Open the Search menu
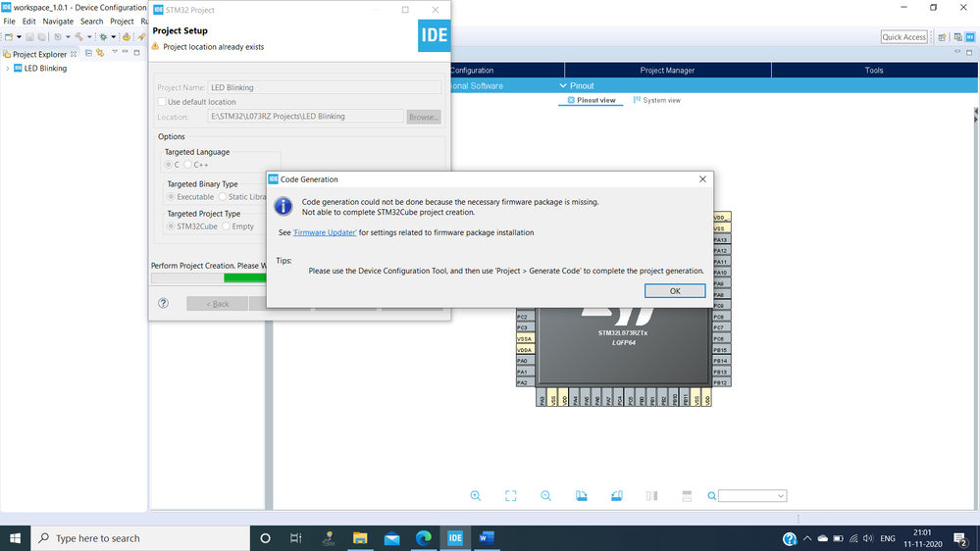This screenshot has width=980, height=551. (91, 22)
